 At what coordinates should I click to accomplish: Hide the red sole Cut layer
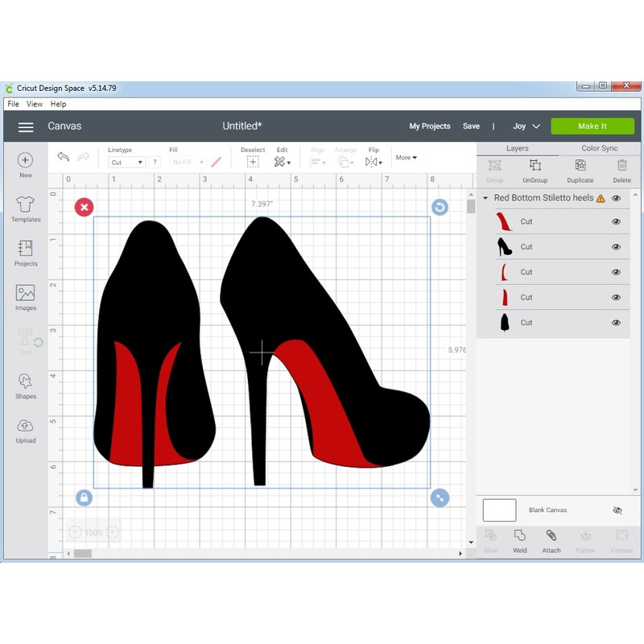[x=617, y=220]
